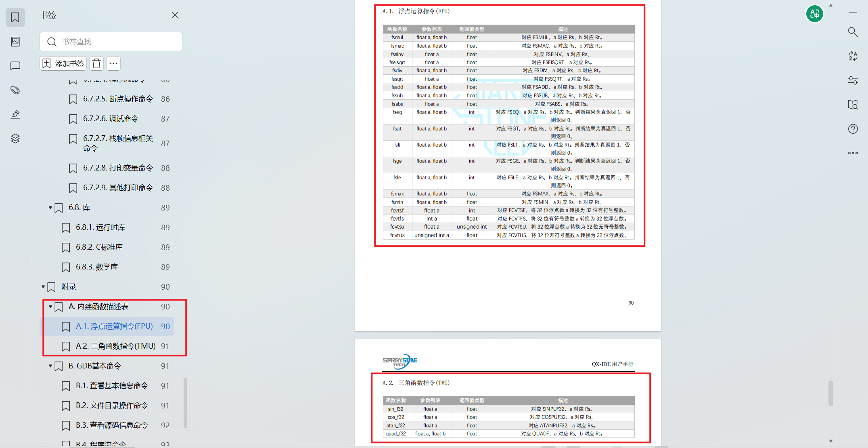Image resolution: width=868 pixels, height=448 pixels.
Task: Open the thumbnails panel icon
Action: (15, 42)
